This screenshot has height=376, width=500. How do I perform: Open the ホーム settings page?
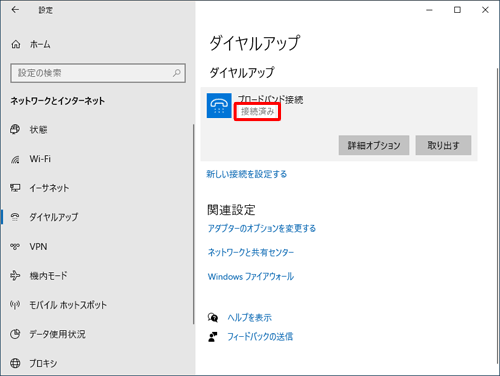pos(40,44)
